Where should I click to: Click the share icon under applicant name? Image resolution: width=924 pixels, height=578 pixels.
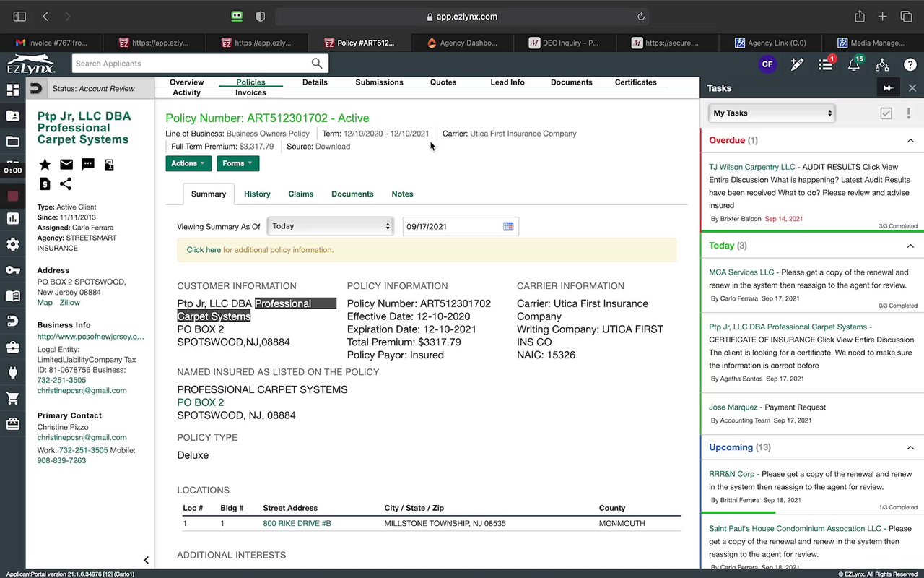[66, 184]
